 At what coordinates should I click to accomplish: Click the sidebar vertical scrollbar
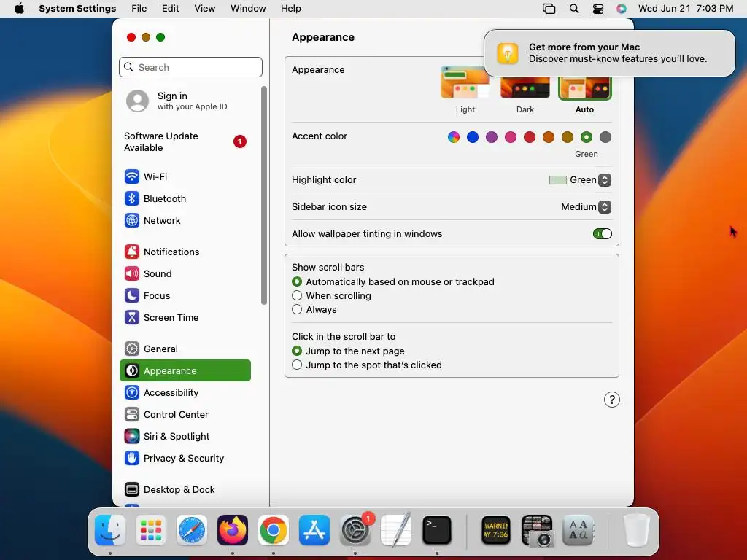[264, 195]
